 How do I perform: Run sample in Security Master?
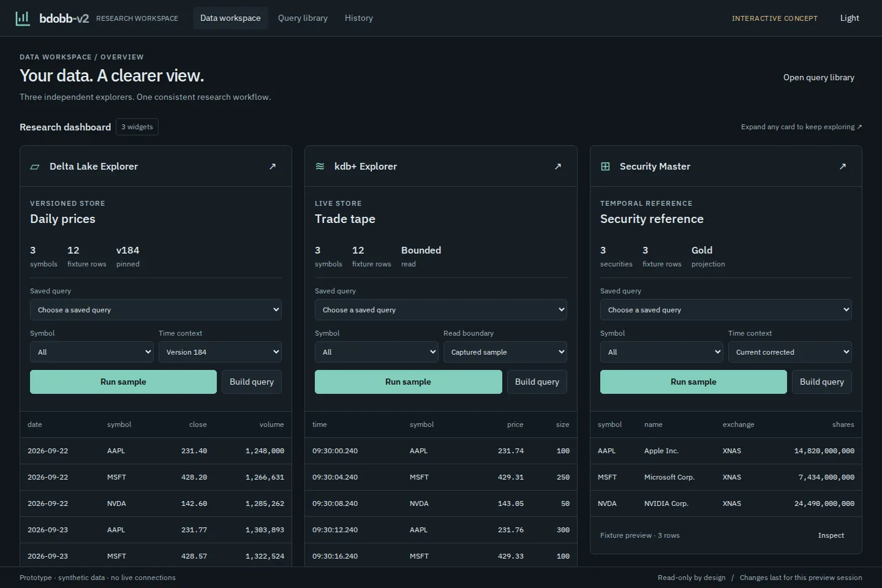pyautogui.click(x=693, y=382)
